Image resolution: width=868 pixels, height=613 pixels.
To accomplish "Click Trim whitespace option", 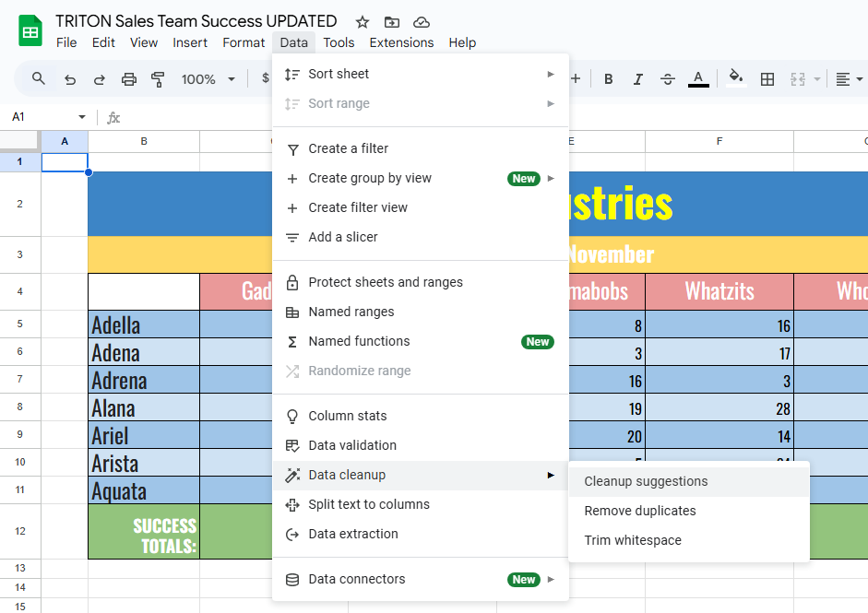I will [x=633, y=540].
